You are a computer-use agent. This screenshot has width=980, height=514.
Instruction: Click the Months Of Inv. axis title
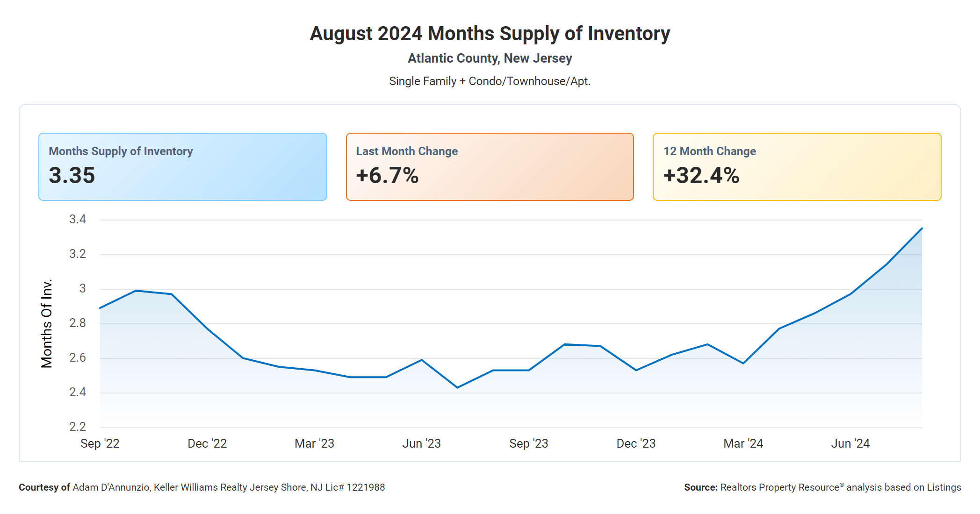[x=46, y=323]
